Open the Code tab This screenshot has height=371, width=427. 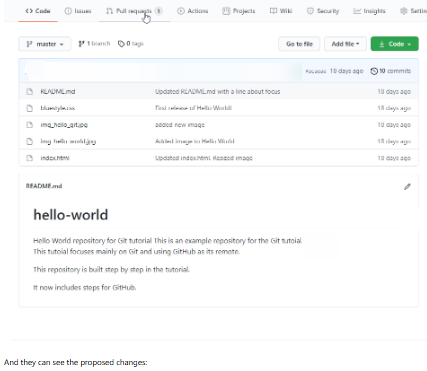(x=38, y=11)
